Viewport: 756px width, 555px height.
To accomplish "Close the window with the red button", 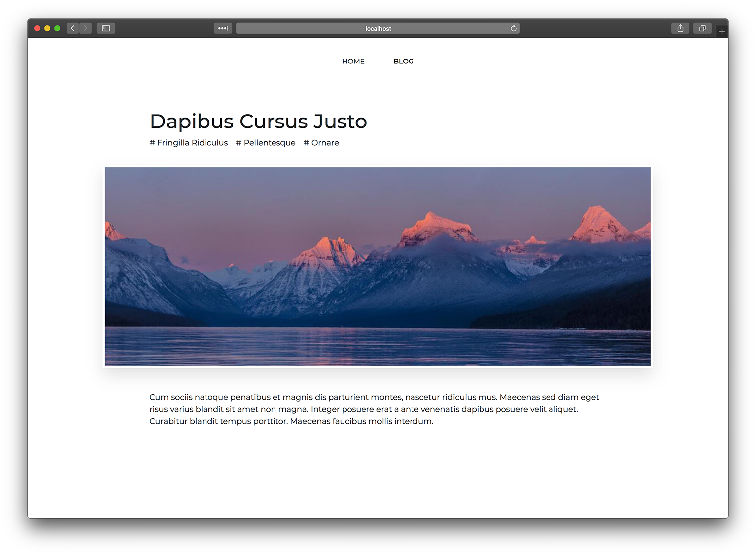I will pyautogui.click(x=37, y=28).
